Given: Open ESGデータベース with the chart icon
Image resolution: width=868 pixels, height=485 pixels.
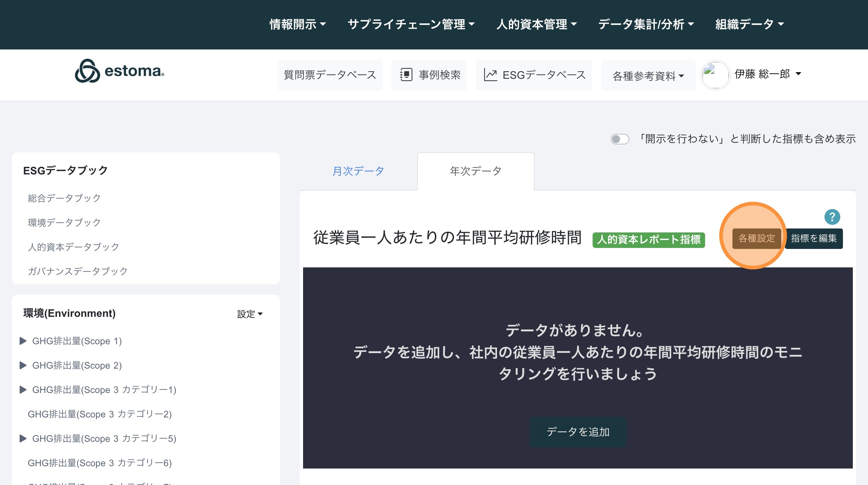Looking at the screenshot, I should tap(534, 75).
